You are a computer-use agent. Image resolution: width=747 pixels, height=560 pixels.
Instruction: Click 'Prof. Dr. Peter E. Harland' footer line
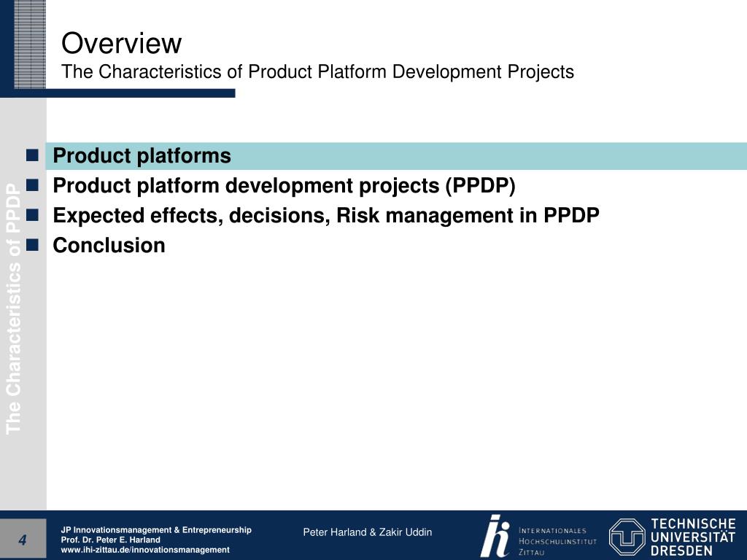111,540
